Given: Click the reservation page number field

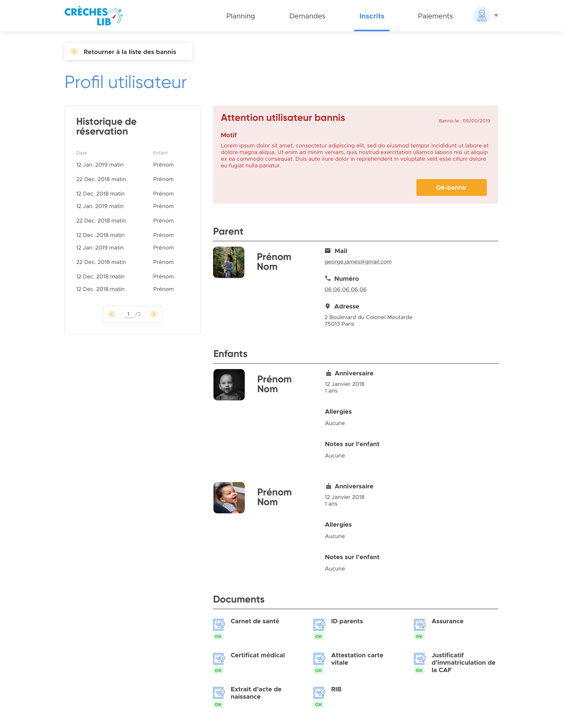Looking at the screenshot, I should [128, 314].
